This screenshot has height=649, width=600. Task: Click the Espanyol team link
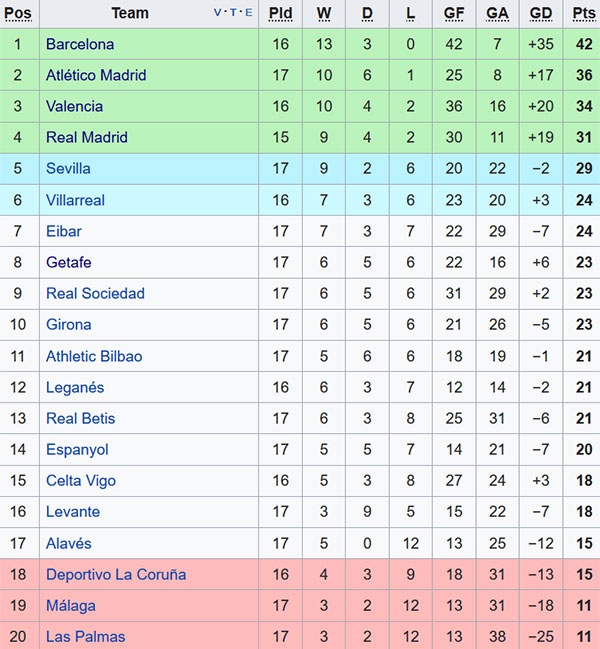77,450
